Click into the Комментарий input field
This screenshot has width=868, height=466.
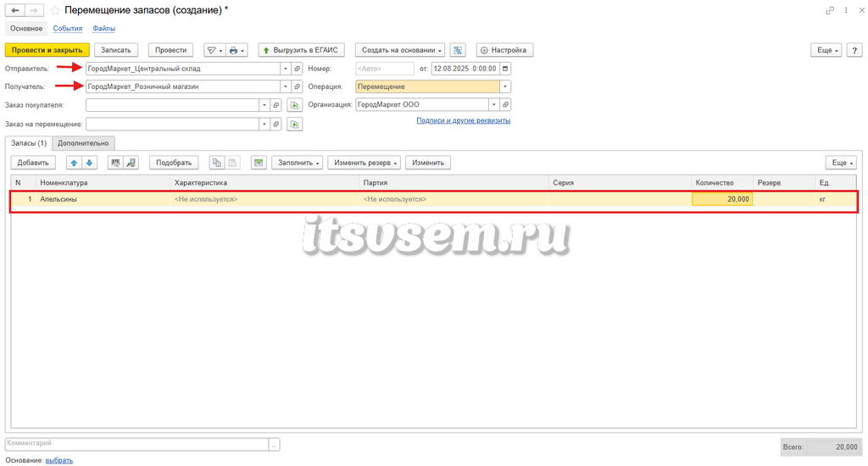tap(137, 443)
